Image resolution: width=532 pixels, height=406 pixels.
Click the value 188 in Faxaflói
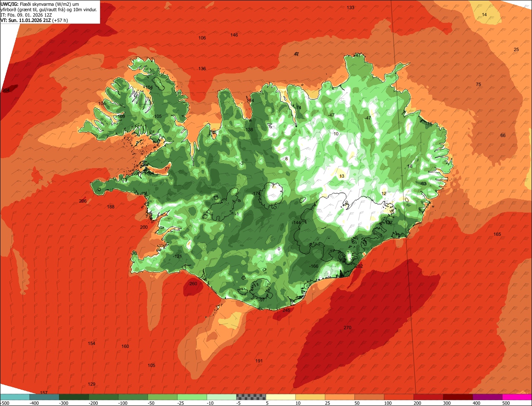click(111, 207)
